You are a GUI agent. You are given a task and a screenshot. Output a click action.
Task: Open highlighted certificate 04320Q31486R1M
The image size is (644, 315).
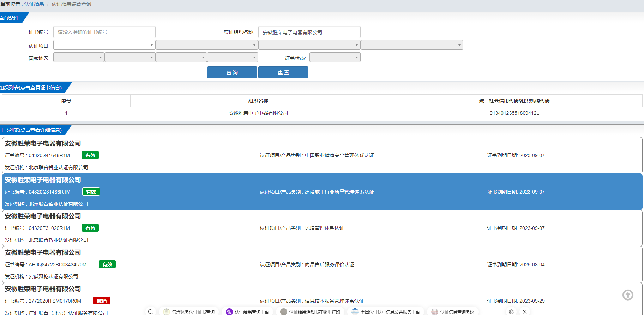pos(322,192)
